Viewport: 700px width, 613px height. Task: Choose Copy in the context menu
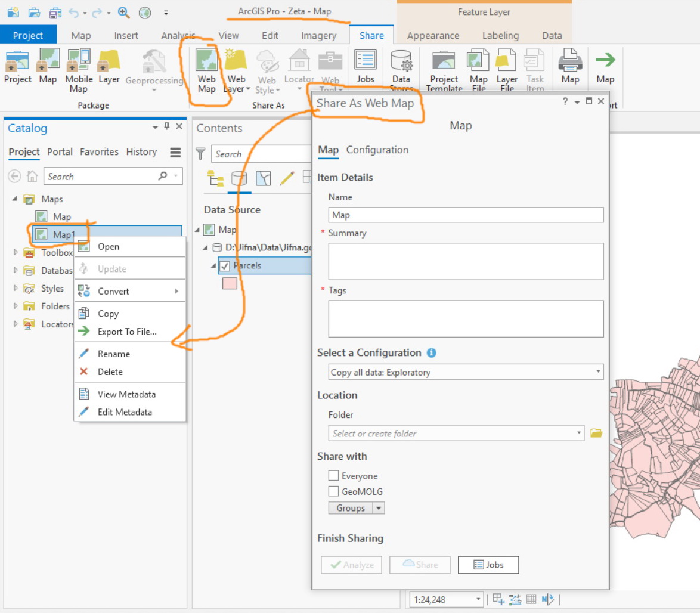coord(130,314)
